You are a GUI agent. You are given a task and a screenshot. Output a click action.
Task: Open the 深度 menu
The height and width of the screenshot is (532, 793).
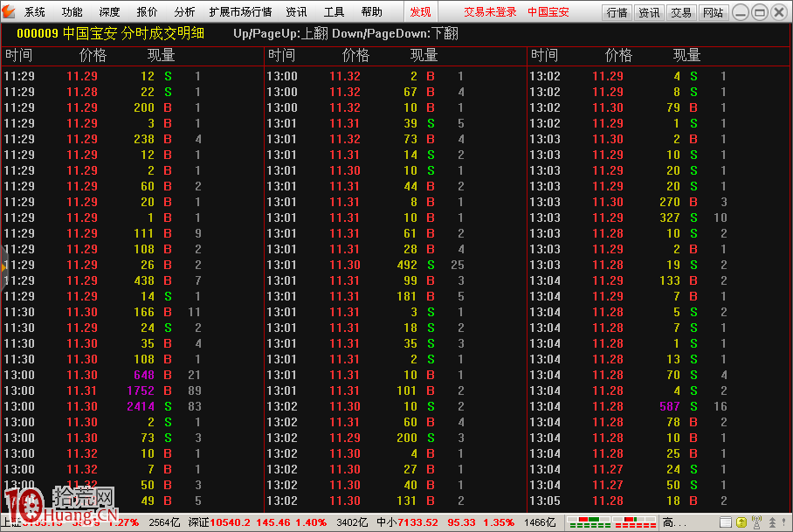[x=109, y=12]
